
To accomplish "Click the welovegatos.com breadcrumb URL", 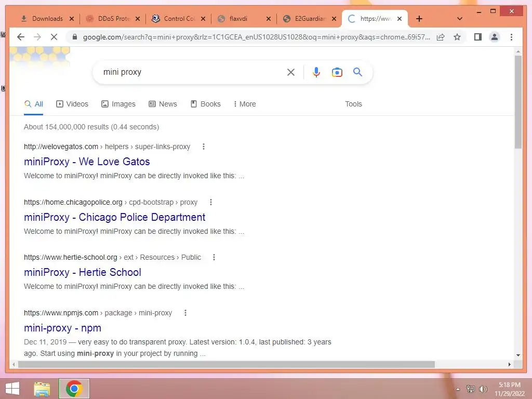I will tap(107, 147).
